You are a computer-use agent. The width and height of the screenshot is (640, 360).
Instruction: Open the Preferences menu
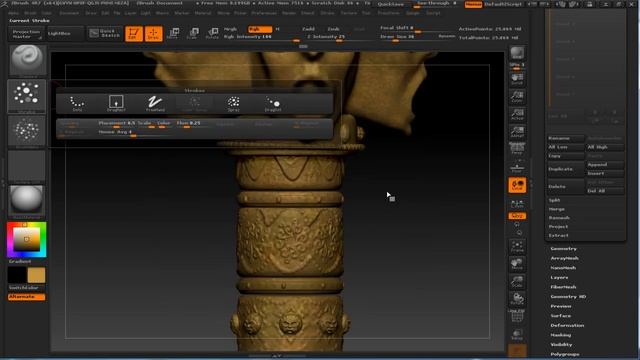[x=264, y=13]
